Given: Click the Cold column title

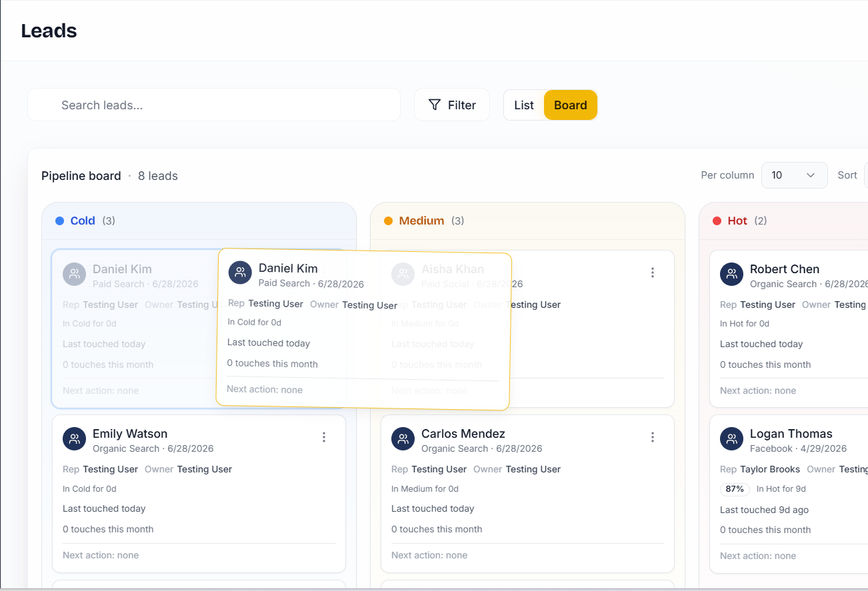Looking at the screenshot, I should click(x=83, y=221).
